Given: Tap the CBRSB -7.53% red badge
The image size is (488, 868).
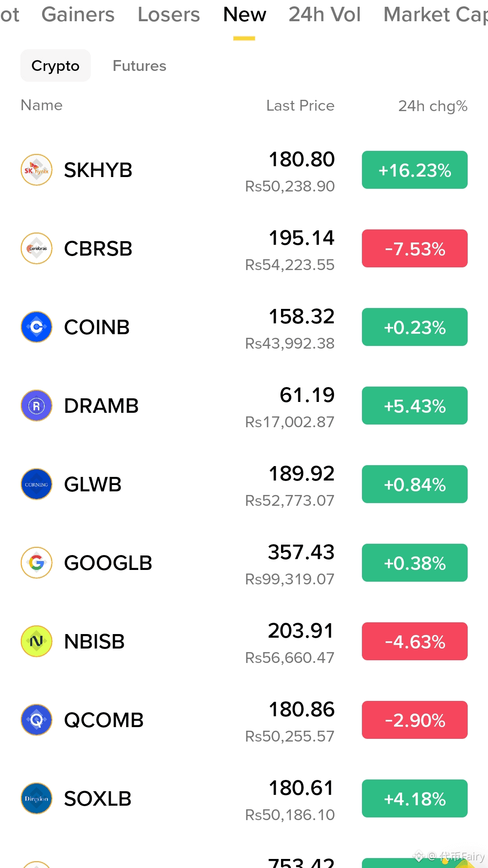Looking at the screenshot, I should [x=415, y=248].
